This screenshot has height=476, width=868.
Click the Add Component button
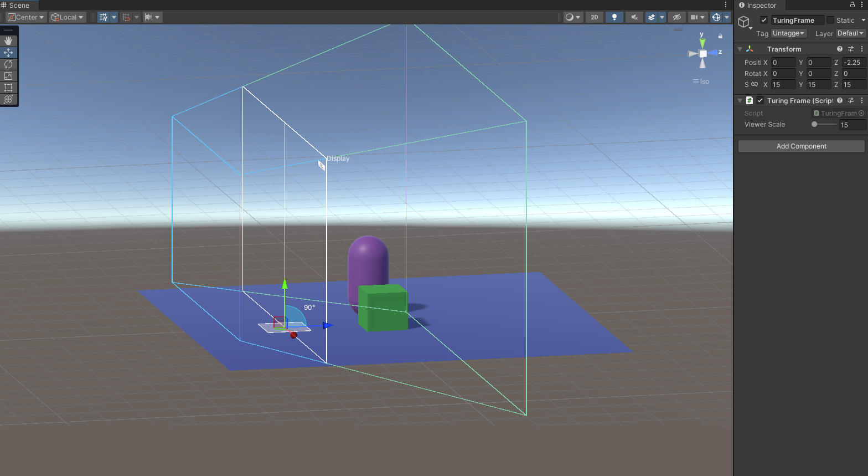click(x=801, y=146)
